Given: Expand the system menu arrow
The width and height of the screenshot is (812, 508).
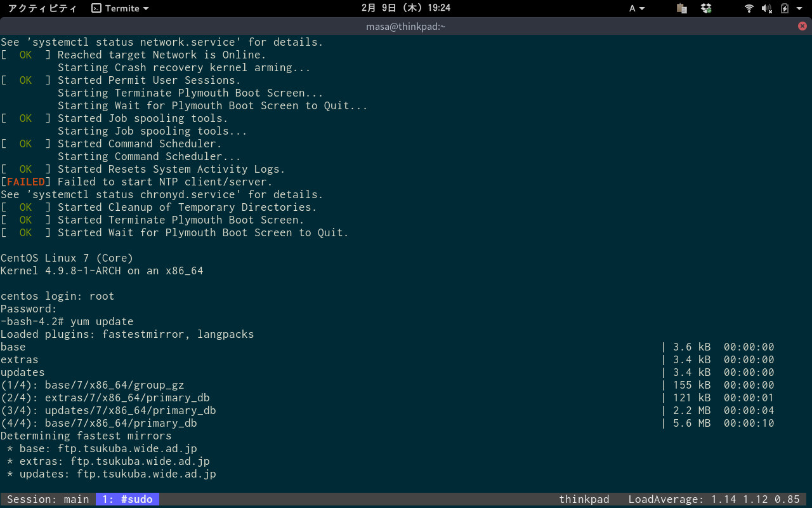Looking at the screenshot, I should pyautogui.click(x=801, y=8).
